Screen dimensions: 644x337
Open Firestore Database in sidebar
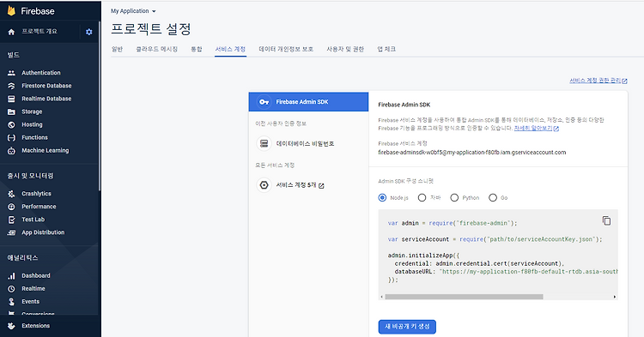click(x=46, y=86)
